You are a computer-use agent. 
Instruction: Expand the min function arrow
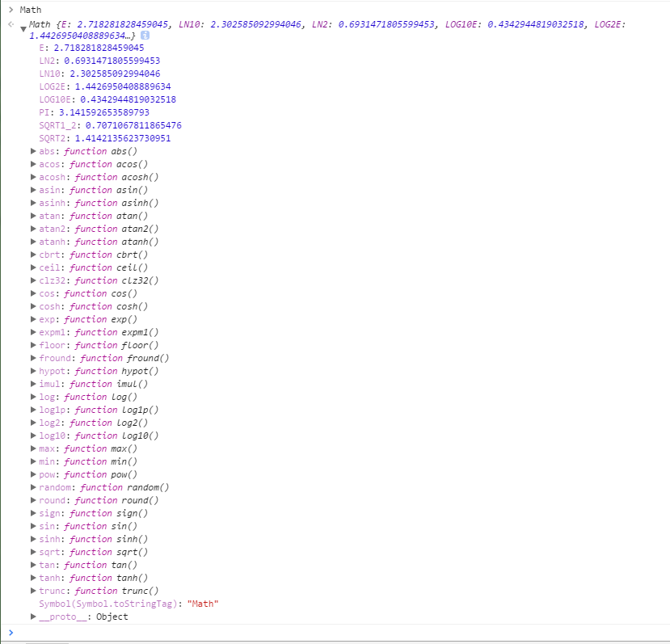(x=33, y=461)
